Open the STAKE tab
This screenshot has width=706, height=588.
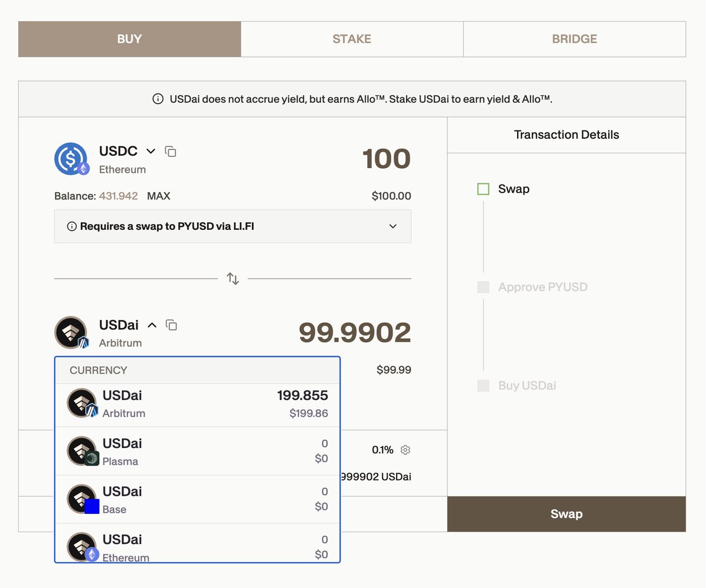(x=352, y=39)
